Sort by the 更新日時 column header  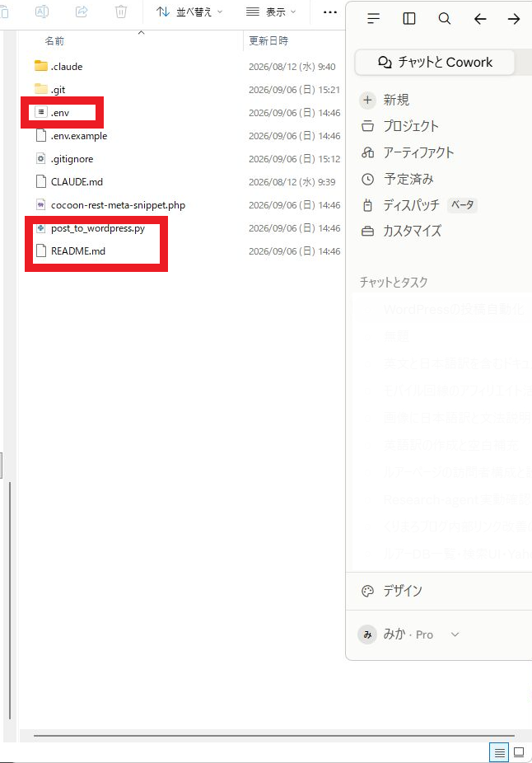(x=268, y=41)
